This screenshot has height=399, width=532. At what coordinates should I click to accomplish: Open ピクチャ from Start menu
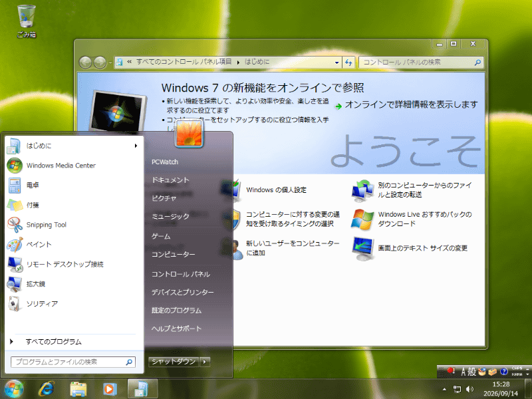click(x=164, y=199)
